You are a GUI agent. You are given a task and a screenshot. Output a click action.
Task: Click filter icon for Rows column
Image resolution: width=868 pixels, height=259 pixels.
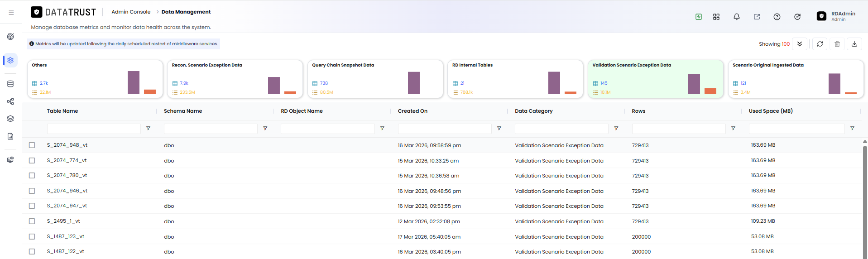pyautogui.click(x=733, y=129)
